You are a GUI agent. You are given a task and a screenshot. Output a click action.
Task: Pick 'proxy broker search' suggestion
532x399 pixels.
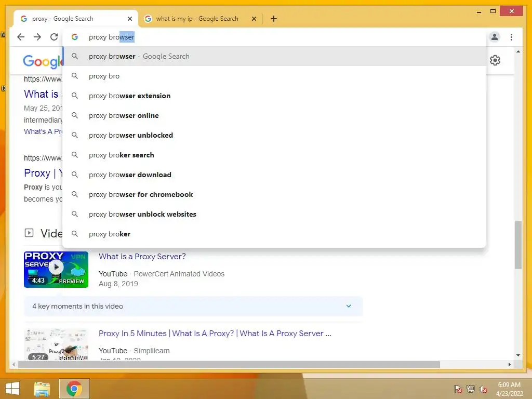pos(274,155)
